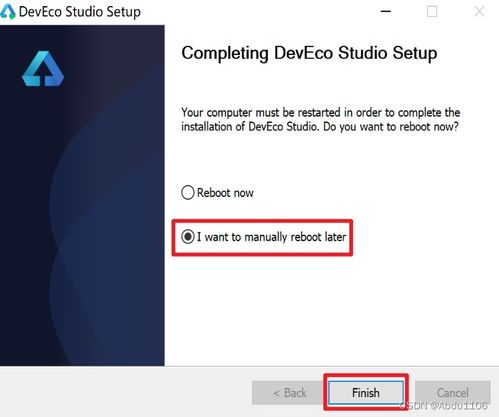Viewport: 499px width, 417px height.
Task: Click 'I want to manually reboot later' label
Action: tap(272, 237)
